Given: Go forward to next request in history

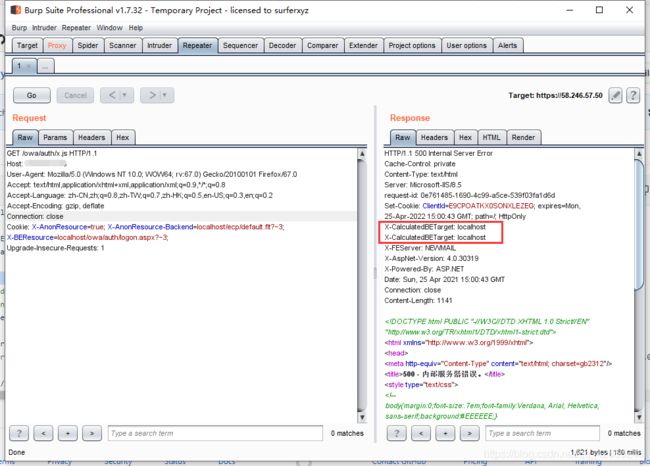Looking at the screenshot, I should [152, 95].
